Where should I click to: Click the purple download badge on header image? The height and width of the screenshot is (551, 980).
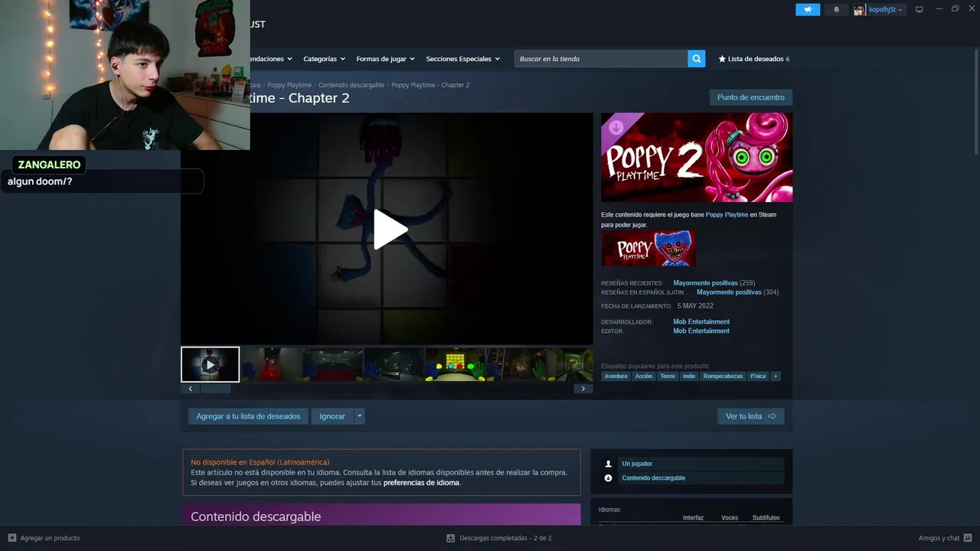pyautogui.click(x=616, y=127)
